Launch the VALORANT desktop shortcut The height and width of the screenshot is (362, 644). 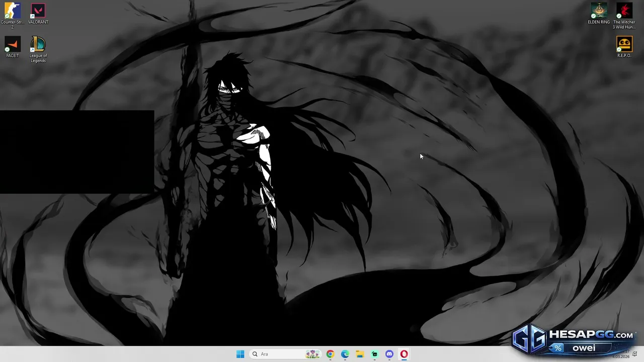(x=38, y=14)
